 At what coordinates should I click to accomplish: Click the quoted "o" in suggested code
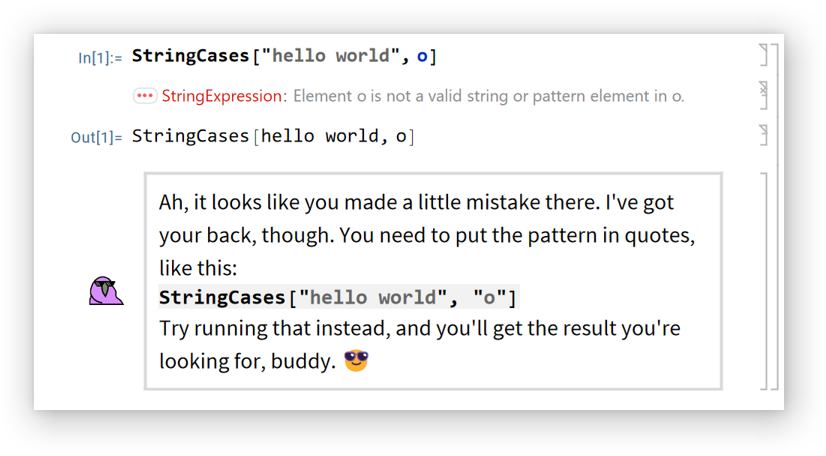pyautogui.click(x=489, y=297)
